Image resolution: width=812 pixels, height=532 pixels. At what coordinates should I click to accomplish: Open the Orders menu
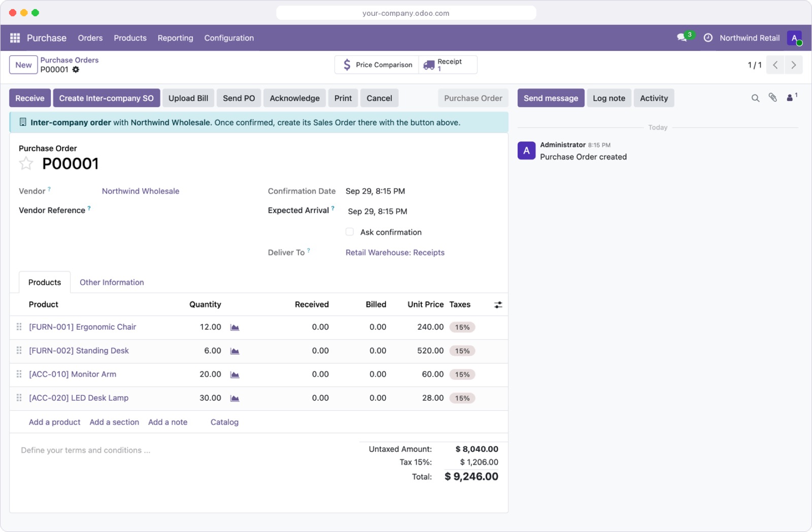pos(90,38)
